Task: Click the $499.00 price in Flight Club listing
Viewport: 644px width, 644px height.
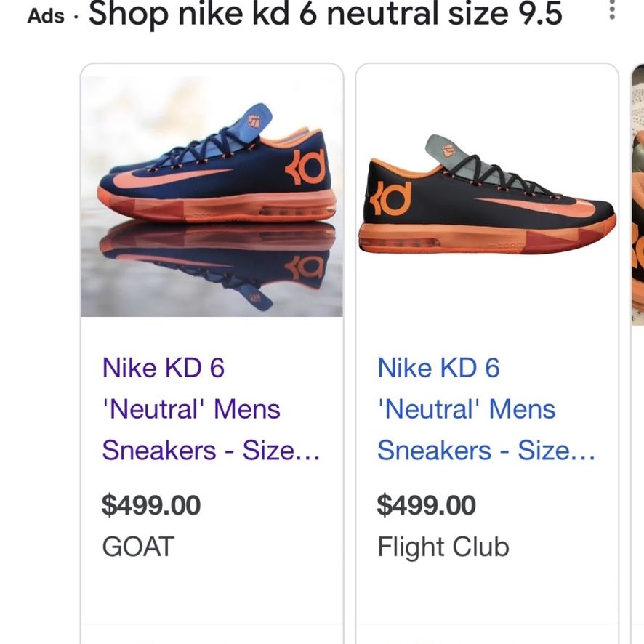Action: 426,505
